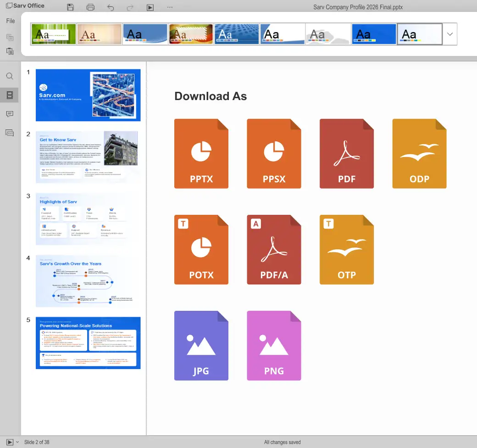Redo the last action
This screenshot has height=448, width=477.
click(x=130, y=7)
